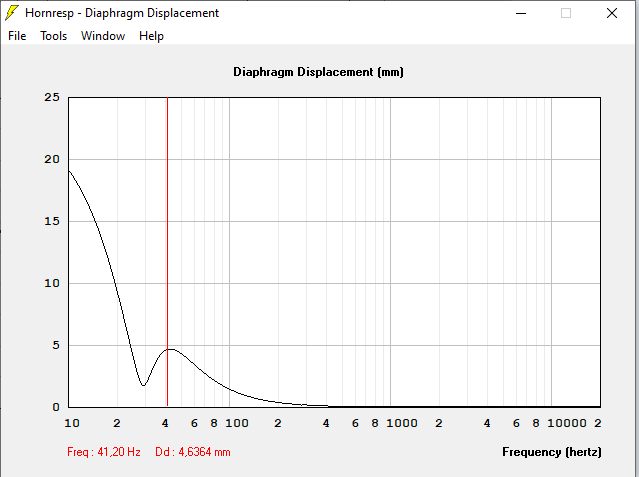The image size is (639, 477).
Task: Open the Window menu
Action: (x=103, y=36)
